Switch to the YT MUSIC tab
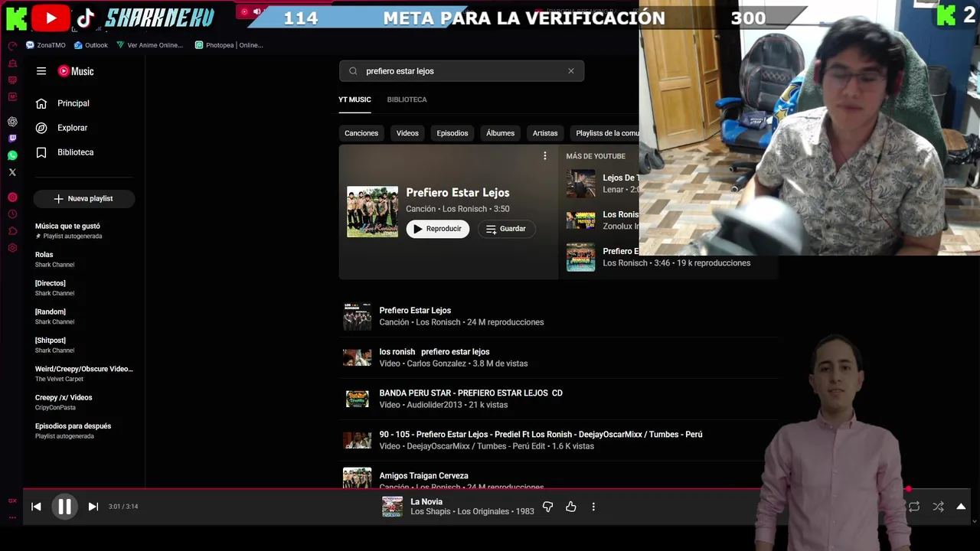Viewport: 980px width, 551px height. [x=354, y=99]
